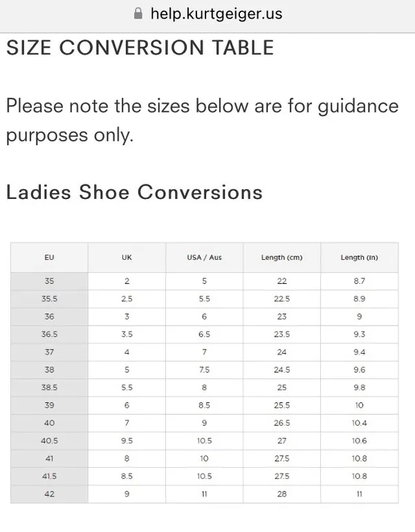Click the padlock icon in address bar
415x532 pixels.
tap(138, 14)
